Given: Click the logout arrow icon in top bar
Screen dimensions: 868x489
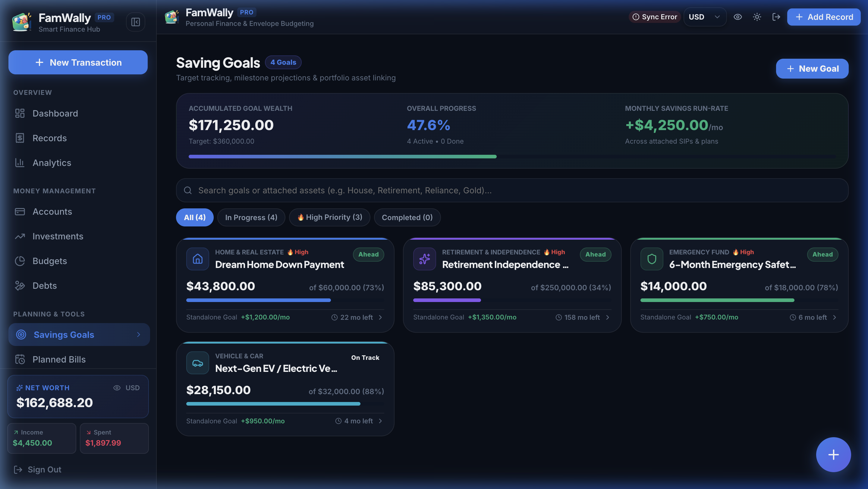Looking at the screenshot, I should [x=776, y=17].
